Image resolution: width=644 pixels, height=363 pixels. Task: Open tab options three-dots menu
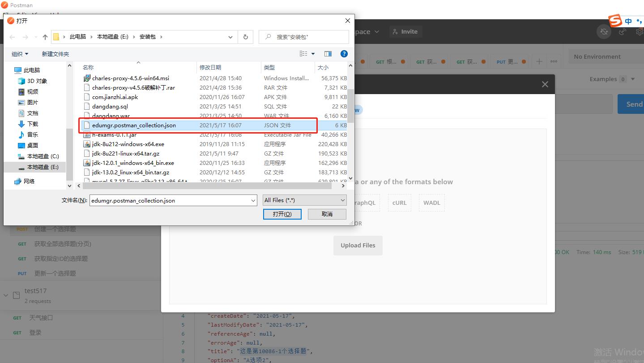click(x=554, y=61)
